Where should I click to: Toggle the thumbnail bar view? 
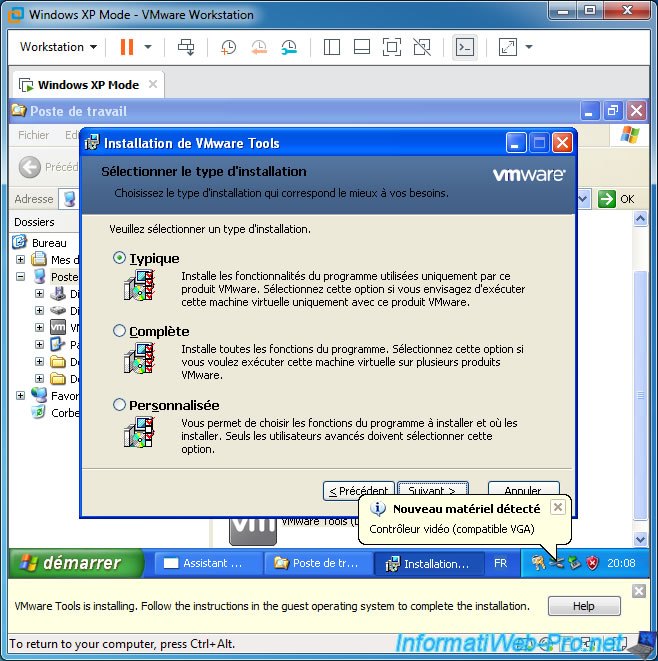[x=362, y=47]
